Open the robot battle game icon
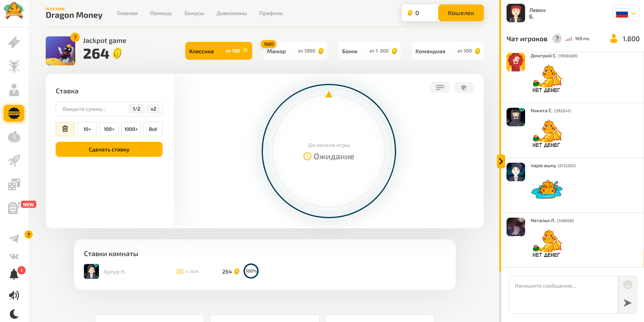The image size is (644, 322). click(14, 66)
